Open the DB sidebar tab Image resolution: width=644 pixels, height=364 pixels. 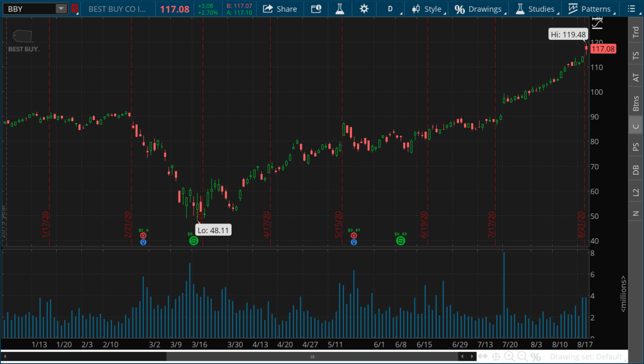point(635,169)
